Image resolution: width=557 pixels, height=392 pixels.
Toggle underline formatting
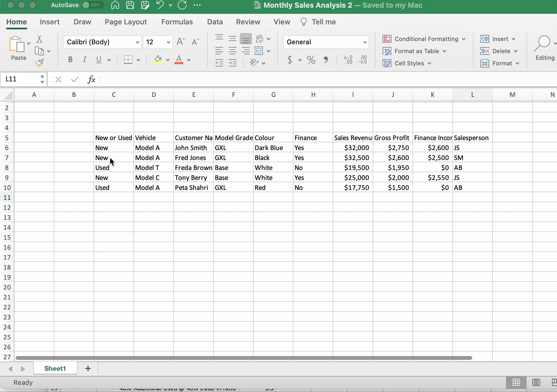click(99, 60)
